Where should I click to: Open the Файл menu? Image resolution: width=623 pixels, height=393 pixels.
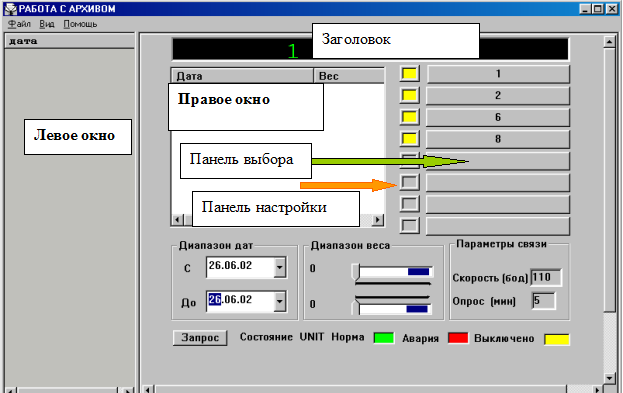(19, 24)
